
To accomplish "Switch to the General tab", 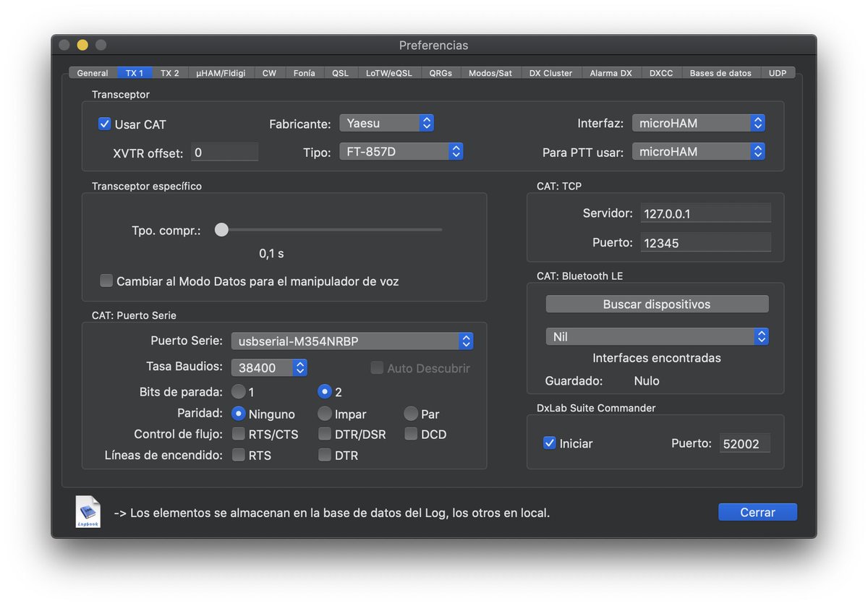I will coord(93,73).
